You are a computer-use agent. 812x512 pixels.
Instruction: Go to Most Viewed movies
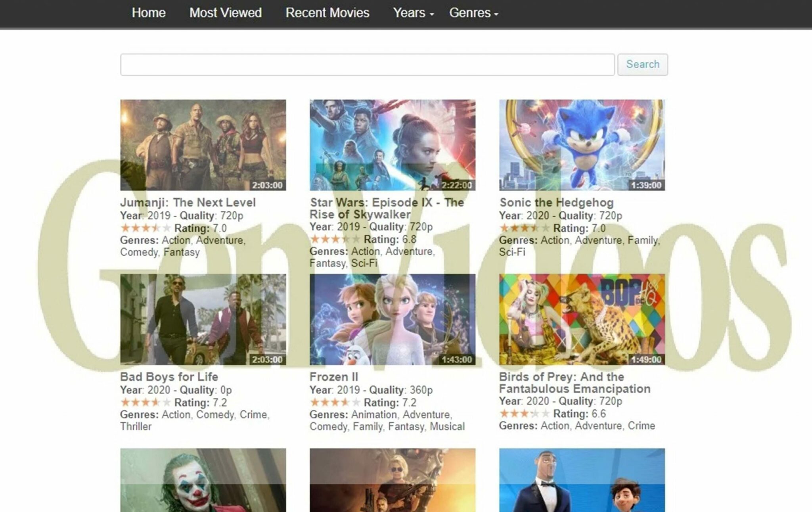(x=225, y=13)
